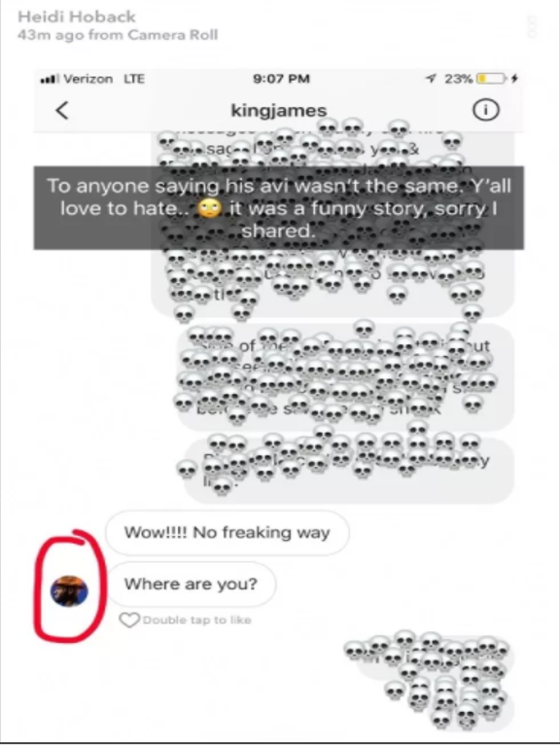Tap the battery indicator in the status bar

coord(491,79)
